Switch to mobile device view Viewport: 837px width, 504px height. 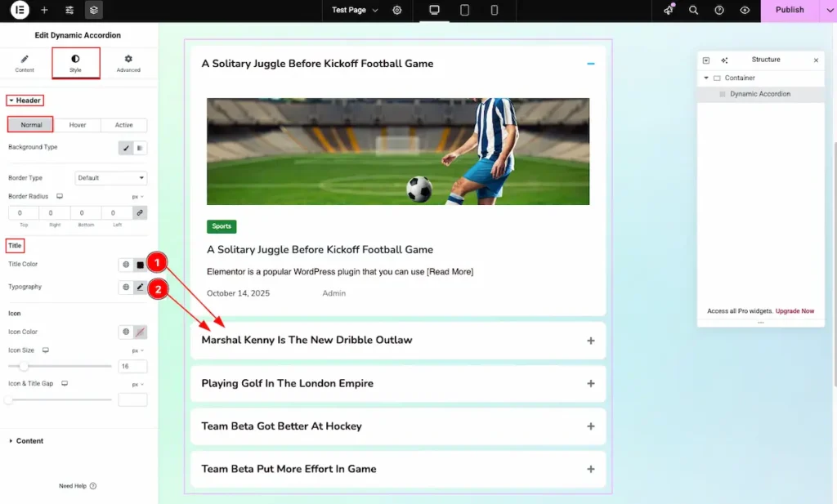495,11
